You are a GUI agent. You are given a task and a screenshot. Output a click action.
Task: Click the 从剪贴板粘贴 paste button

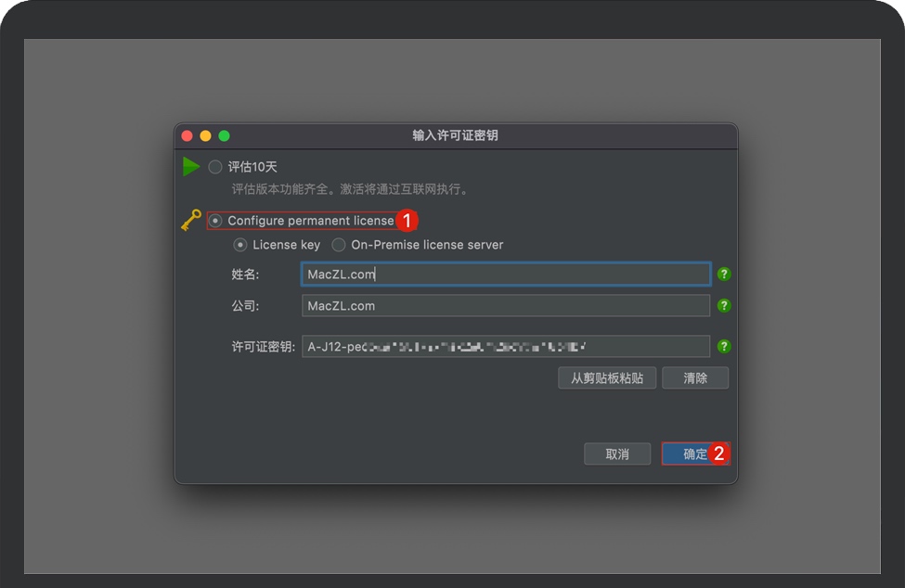pos(607,378)
